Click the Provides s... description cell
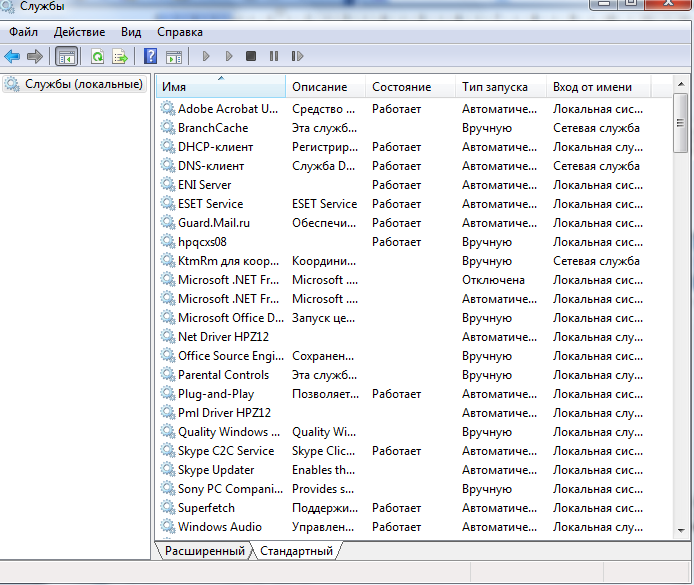 coord(323,489)
